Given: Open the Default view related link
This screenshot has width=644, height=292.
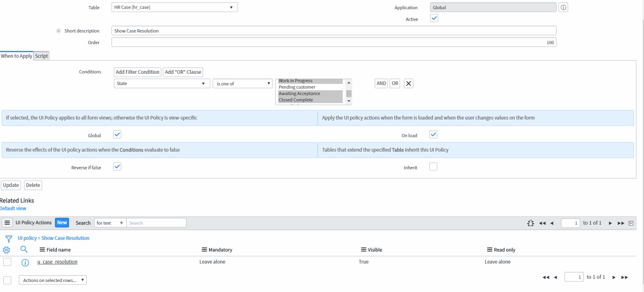Looking at the screenshot, I should pos(13,208).
